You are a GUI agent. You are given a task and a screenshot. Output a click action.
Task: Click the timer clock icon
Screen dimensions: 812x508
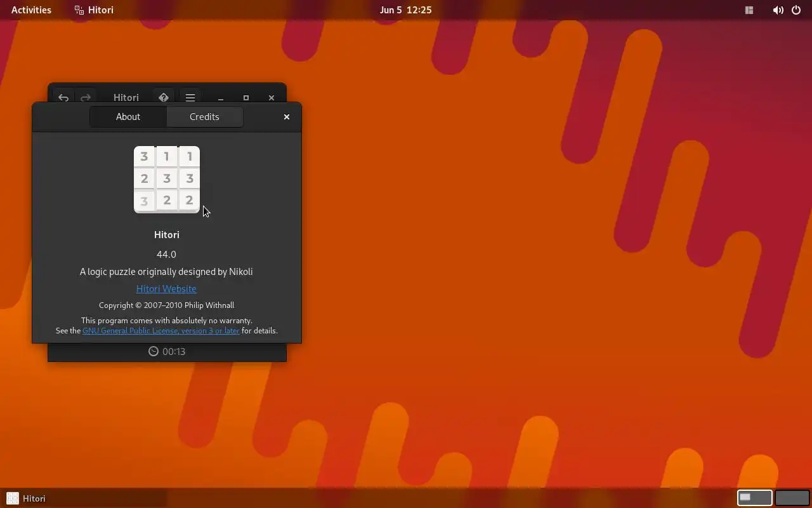coord(154,351)
